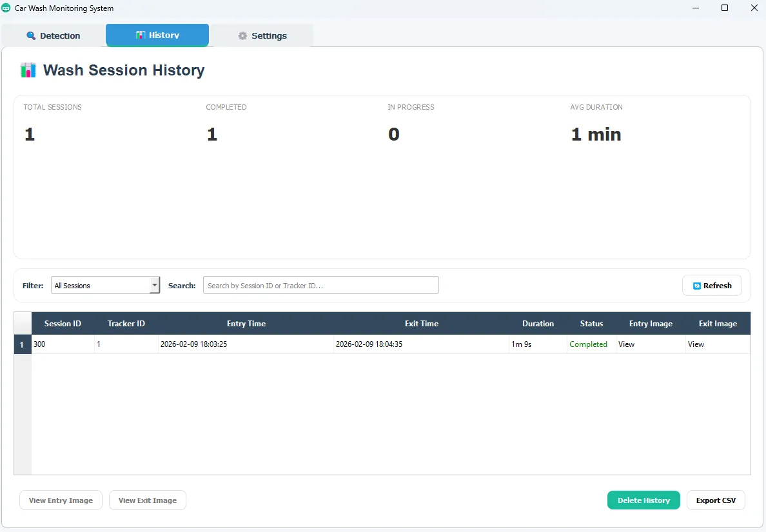Click the View Exit Image button
766x532 pixels.
coord(148,500)
